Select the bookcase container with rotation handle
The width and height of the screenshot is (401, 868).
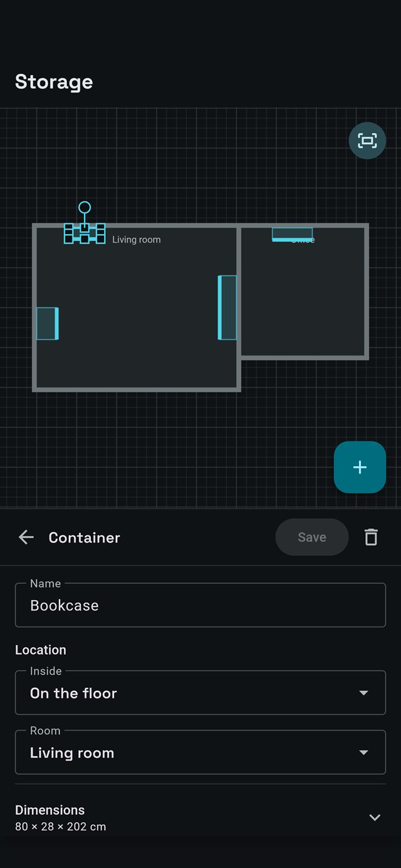(85, 233)
